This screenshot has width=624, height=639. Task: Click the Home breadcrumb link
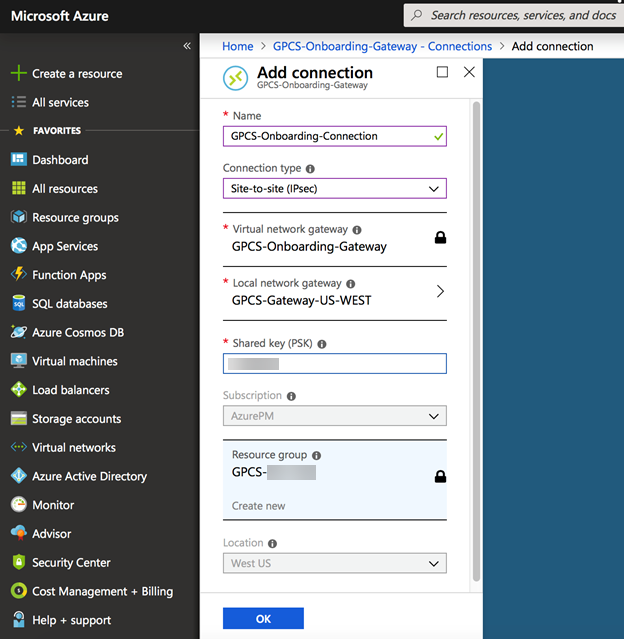point(238,46)
